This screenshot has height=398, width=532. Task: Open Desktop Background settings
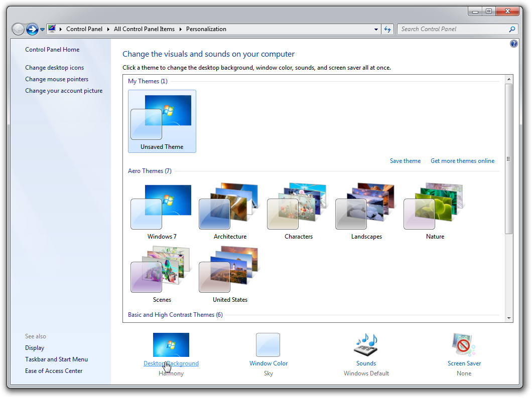coord(171,363)
